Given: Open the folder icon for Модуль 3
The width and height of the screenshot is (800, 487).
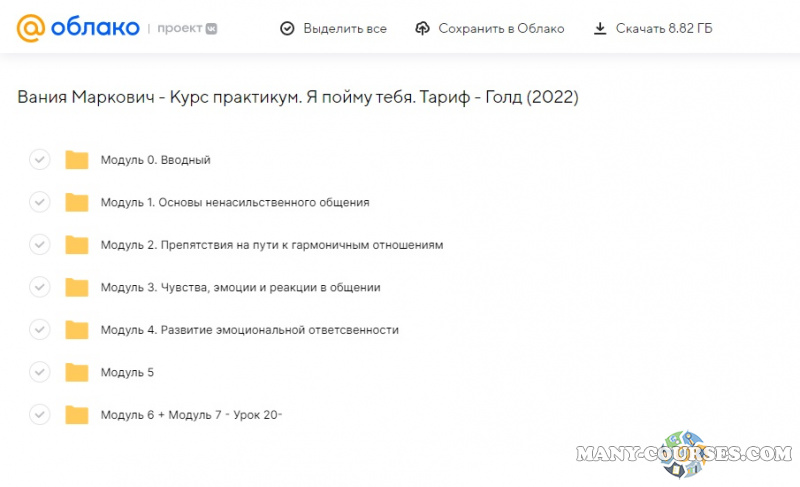Looking at the screenshot, I should point(77,287).
